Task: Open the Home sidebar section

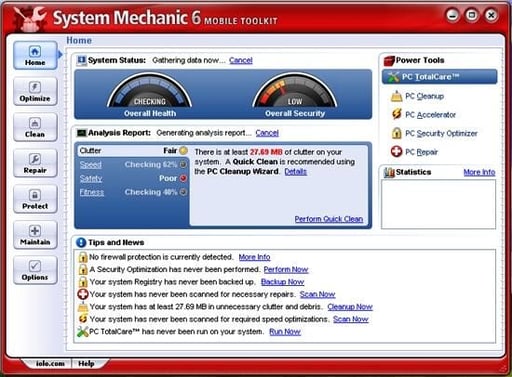Action: pyautogui.click(x=35, y=55)
